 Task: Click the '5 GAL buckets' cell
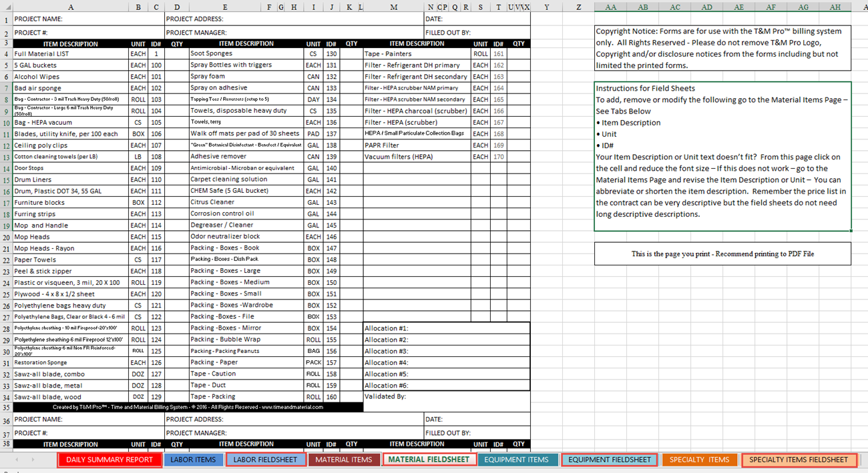pyautogui.click(x=71, y=65)
